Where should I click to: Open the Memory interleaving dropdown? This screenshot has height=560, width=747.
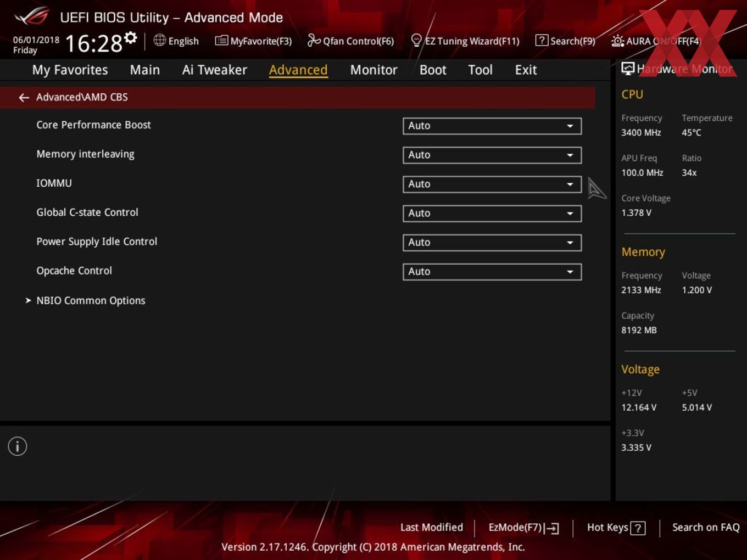click(x=492, y=155)
